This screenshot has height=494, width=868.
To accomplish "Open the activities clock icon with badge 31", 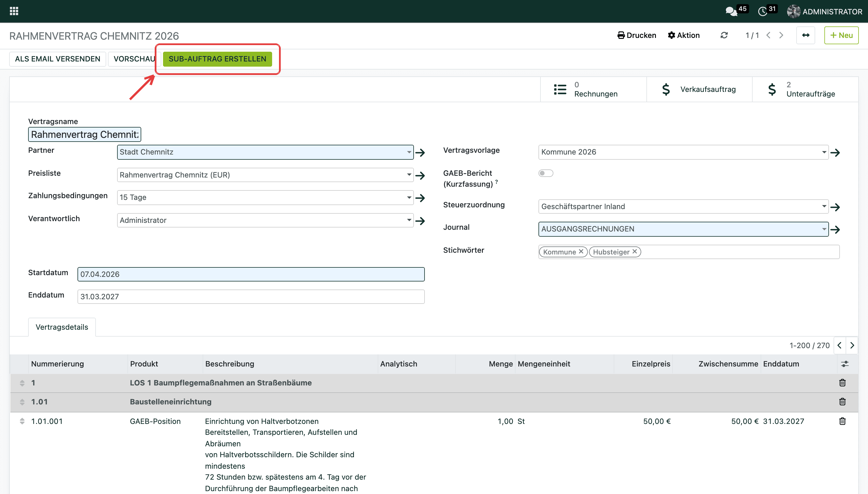I will (763, 11).
